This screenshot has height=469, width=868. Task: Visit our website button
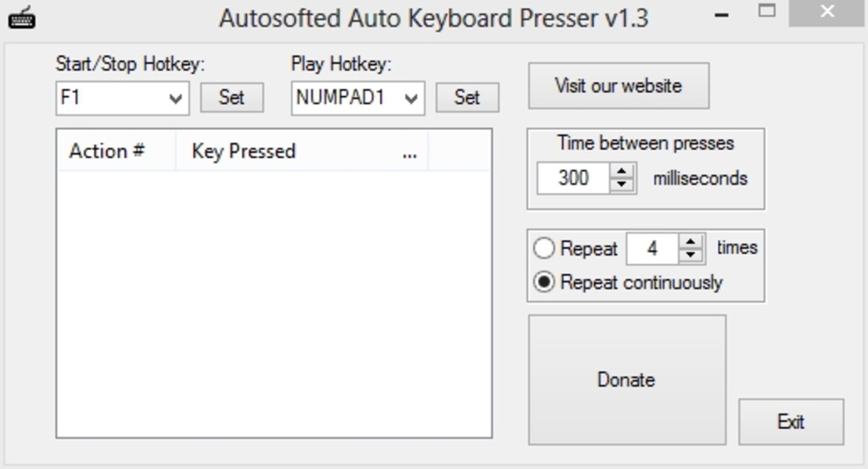click(x=619, y=86)
